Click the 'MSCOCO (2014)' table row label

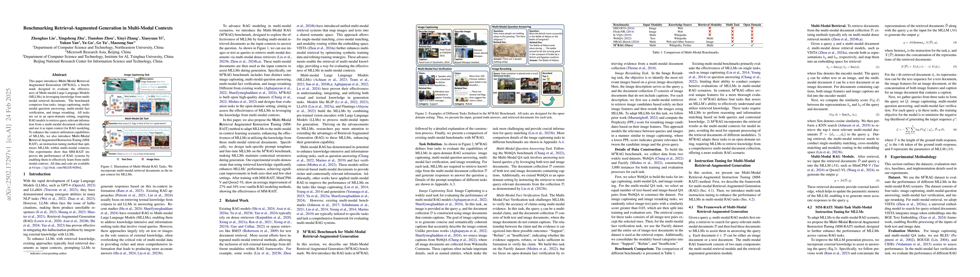coord(624,28)
